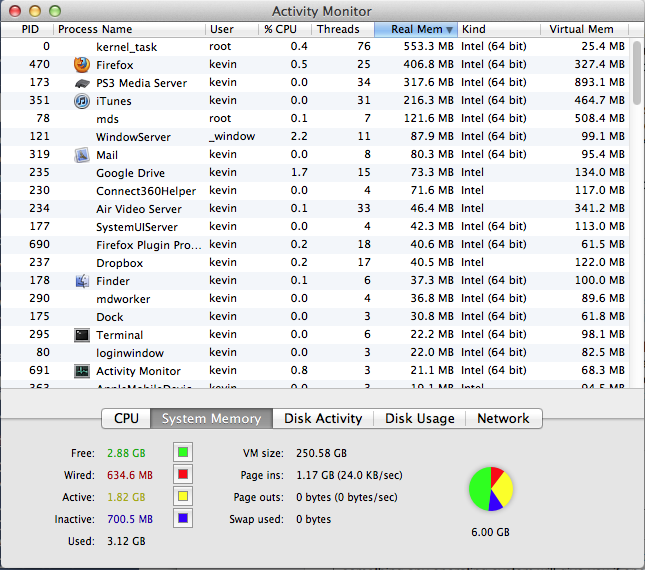Select the Dock process row
This screenshot has height=570, width=645.
click(x=315, y=317)
